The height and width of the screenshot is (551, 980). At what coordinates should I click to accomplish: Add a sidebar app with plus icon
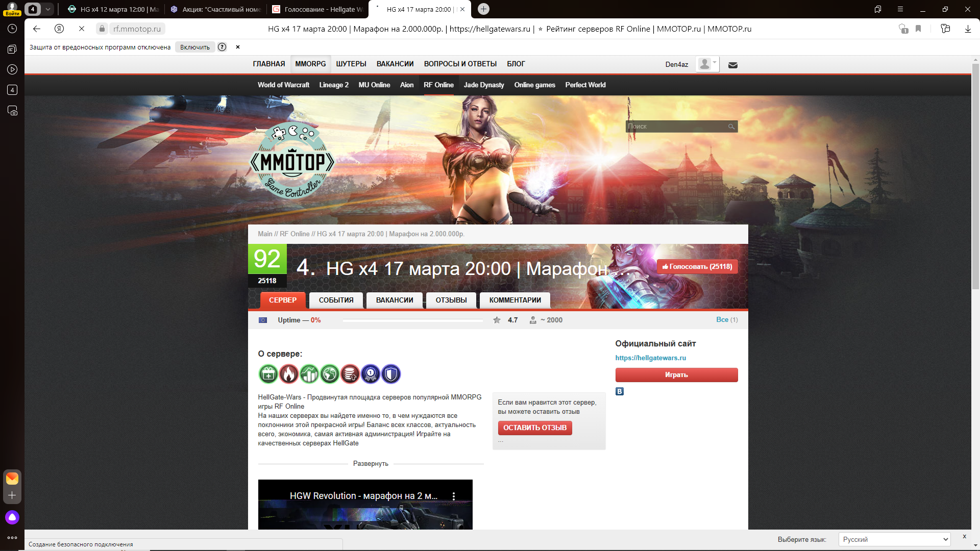(12, 495)
